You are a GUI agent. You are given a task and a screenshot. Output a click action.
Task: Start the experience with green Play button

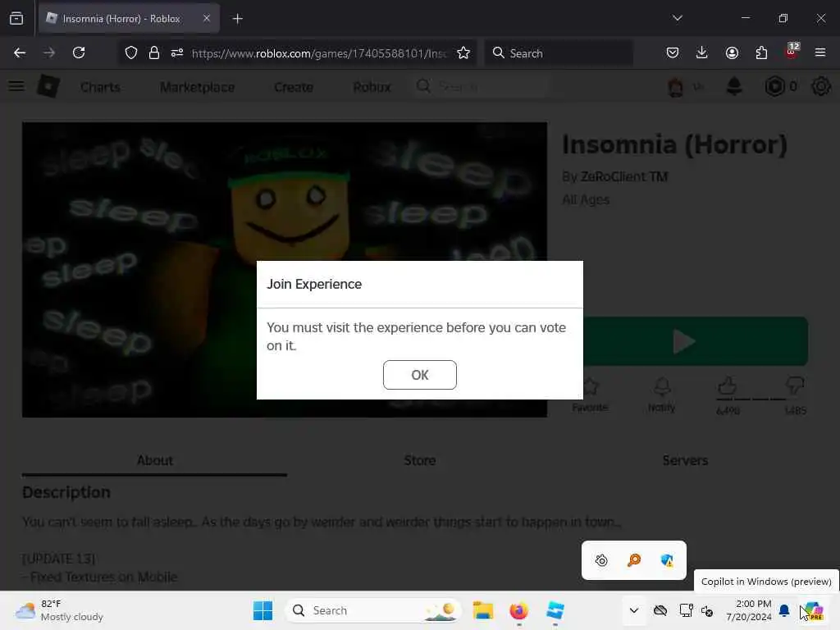[696, 341]
